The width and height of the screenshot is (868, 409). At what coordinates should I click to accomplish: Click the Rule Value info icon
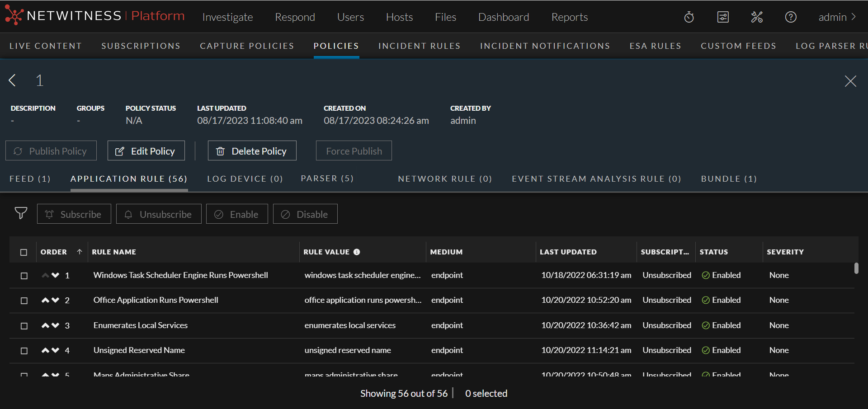point(357,252)
